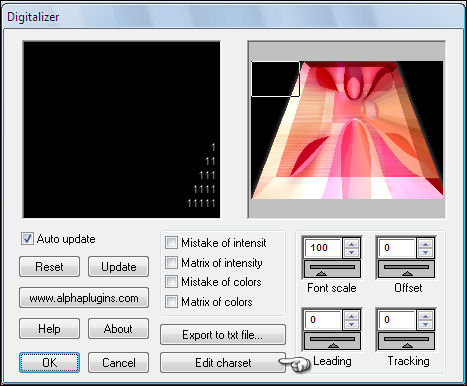Click the Offset down spinner arrow

coord(425,252)
